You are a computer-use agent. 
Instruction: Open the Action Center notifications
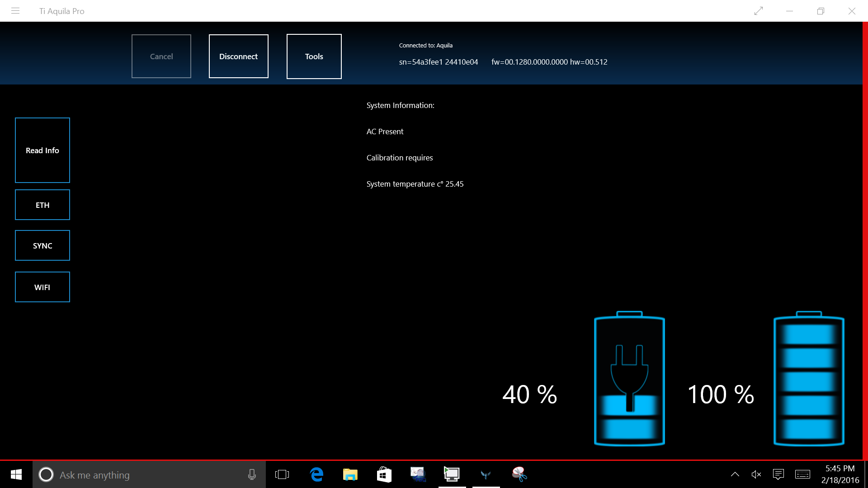pyautogui.click(x=778, y=474)
